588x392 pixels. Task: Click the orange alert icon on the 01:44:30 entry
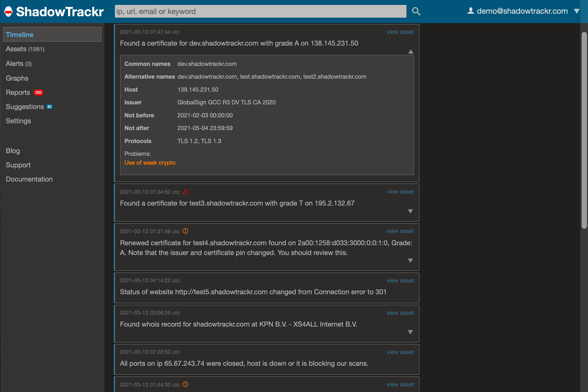pos(185,384)
